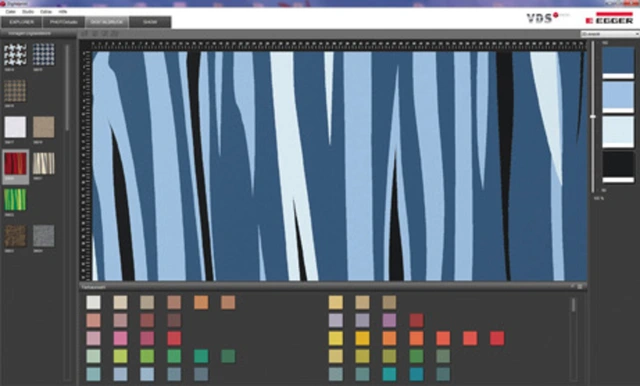Pick the dark green swatch ending the green row
This screenshot has height=386, width=640.
tap(228, 356)
